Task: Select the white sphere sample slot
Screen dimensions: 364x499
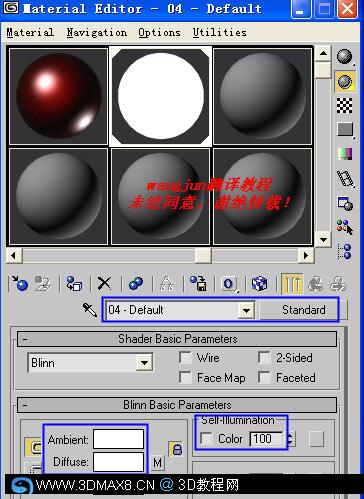Action: (161, 96)
